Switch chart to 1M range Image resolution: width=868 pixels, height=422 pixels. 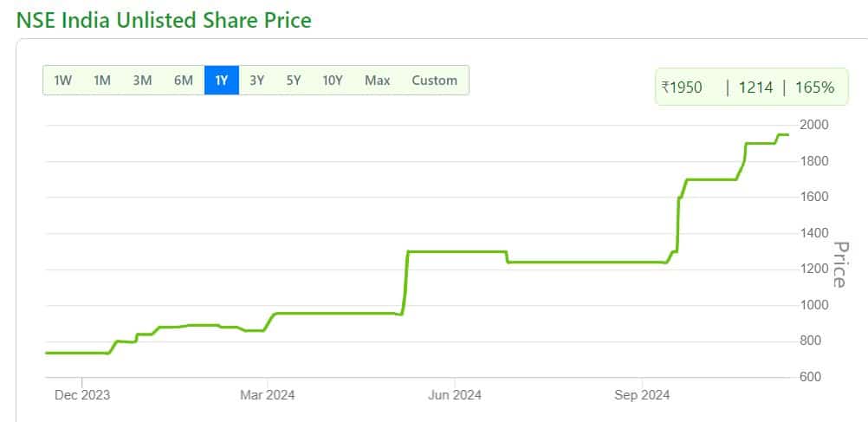coord(102,81)
